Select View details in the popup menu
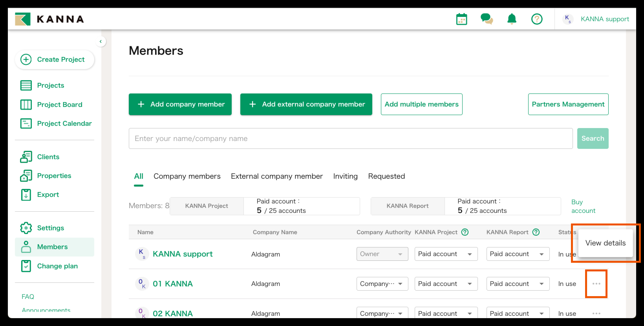Image resolution: width=644 pixels, height=326 pixels. pos(605,243)
